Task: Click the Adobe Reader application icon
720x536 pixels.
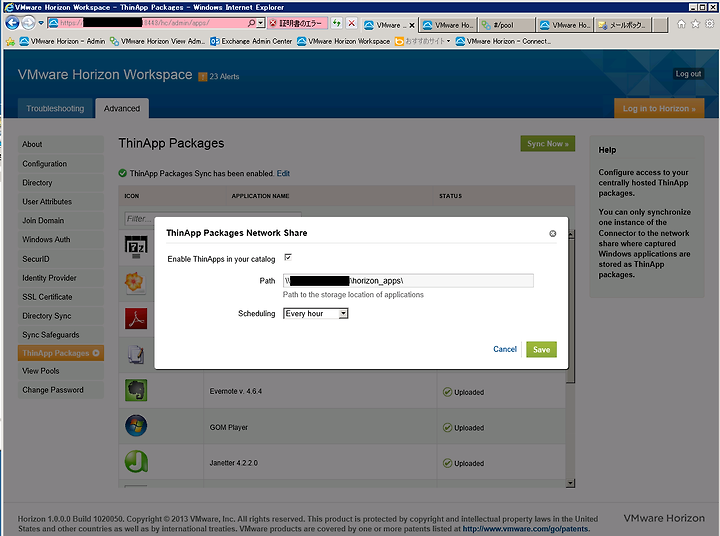Action: [136, 319]
